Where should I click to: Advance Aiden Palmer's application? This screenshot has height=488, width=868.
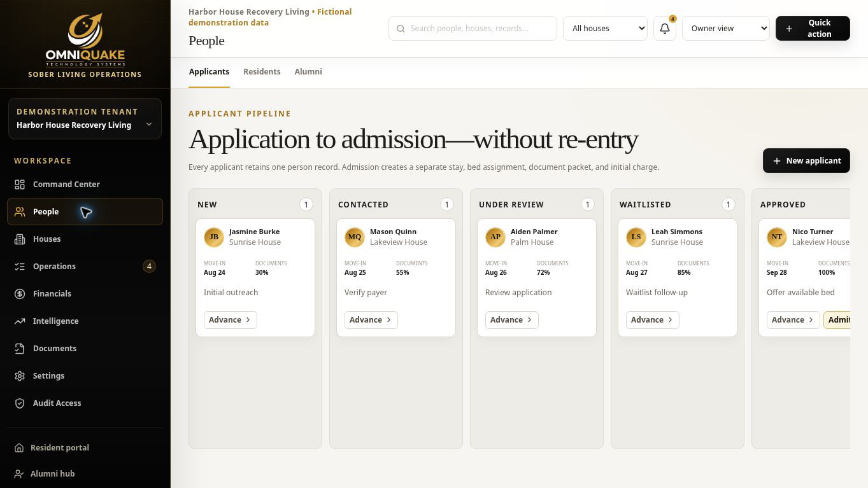511,319
